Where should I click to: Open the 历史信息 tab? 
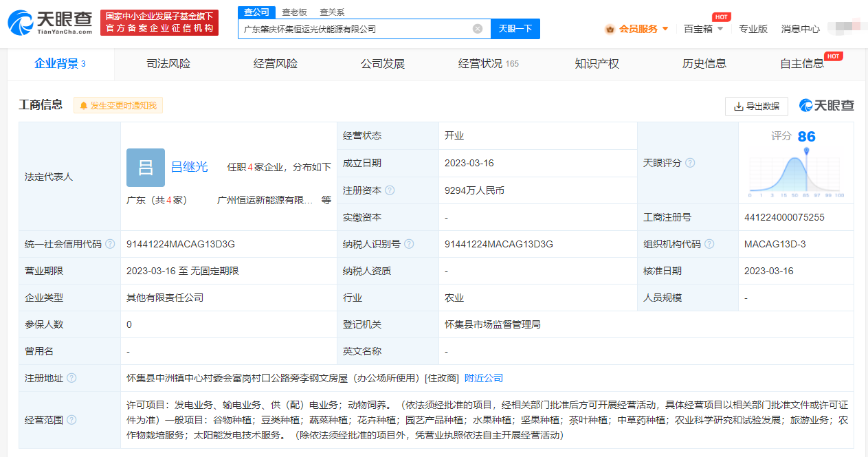tap(704, 64)
